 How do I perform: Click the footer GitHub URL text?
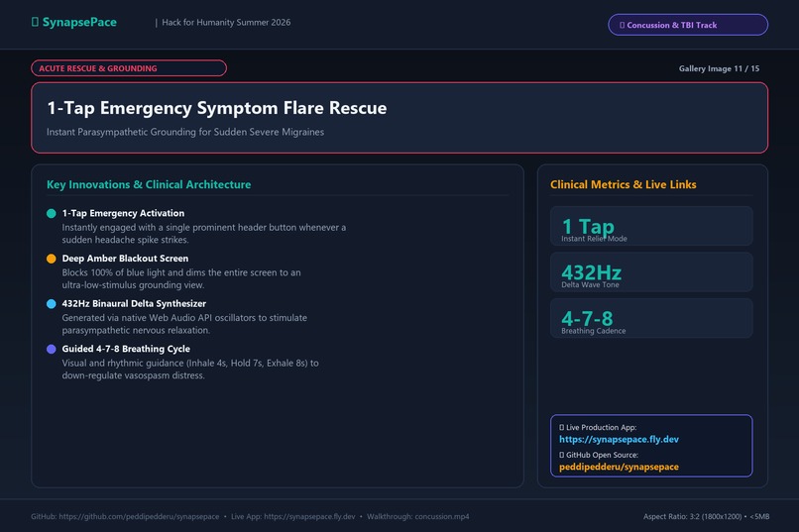coord(125,516)
